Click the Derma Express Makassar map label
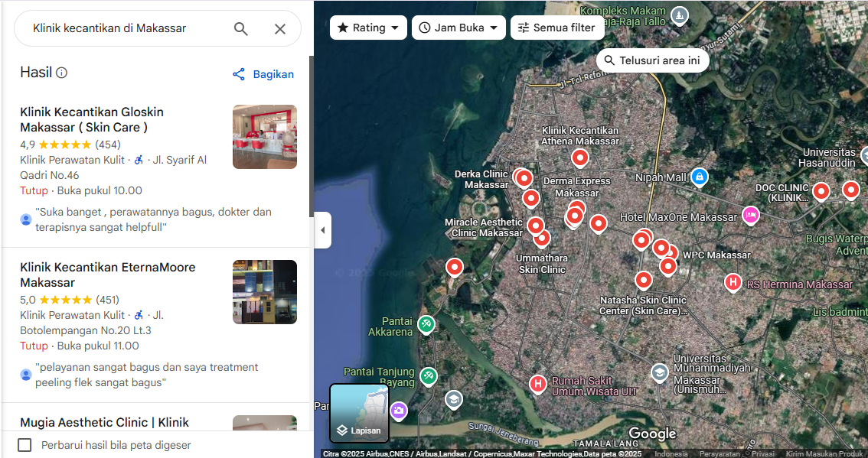 pos(577,187)
